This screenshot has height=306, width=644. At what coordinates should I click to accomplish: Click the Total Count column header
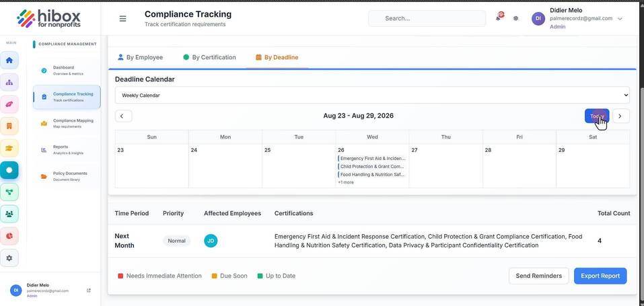click(x=614, y=213)
